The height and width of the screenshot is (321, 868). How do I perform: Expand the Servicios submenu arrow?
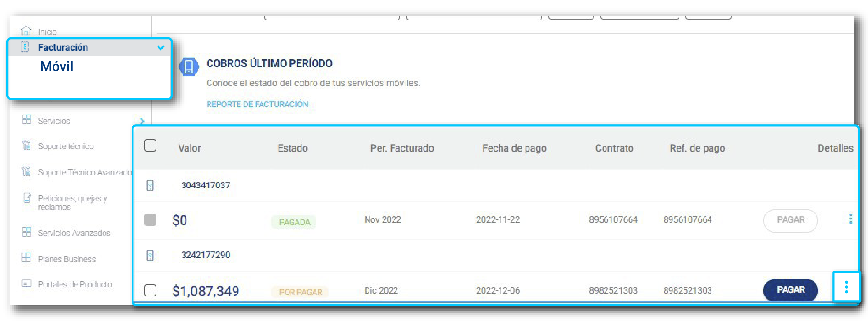(142, 121)
